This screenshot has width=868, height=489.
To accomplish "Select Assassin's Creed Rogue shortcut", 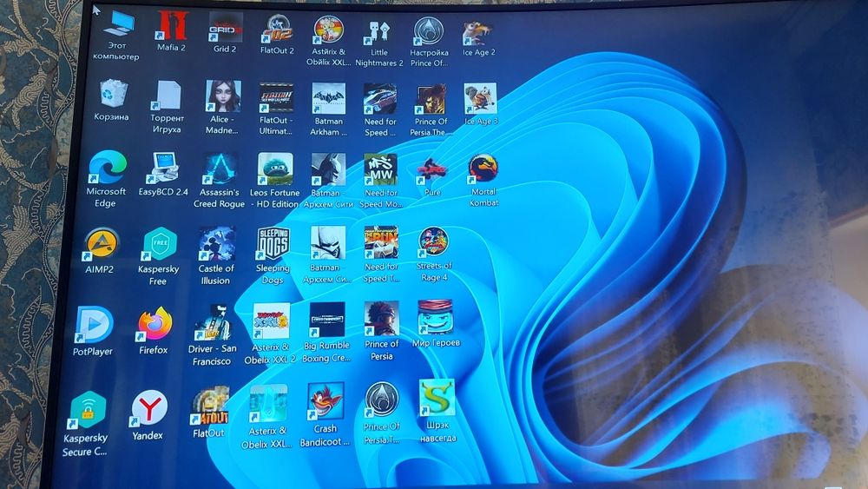I will click(220, 181).
